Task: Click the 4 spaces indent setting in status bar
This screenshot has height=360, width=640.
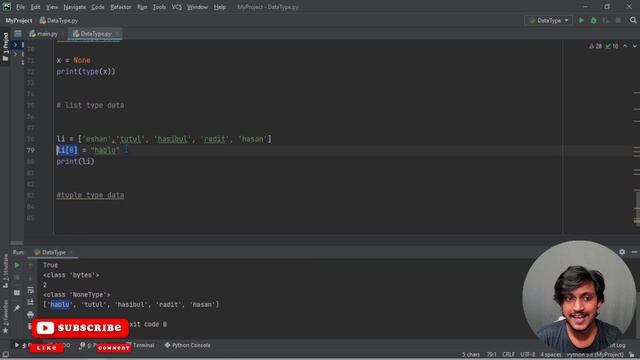Action: point(551,355)
